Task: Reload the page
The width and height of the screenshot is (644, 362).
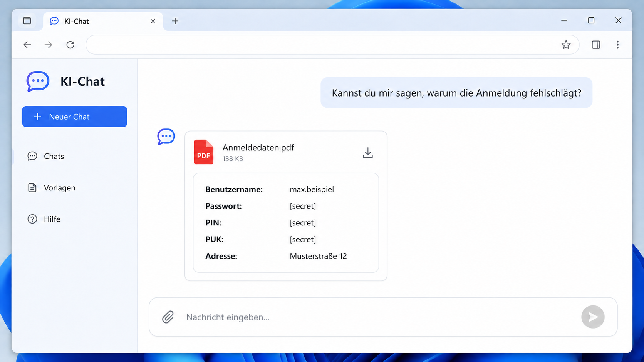Action: 70,45
